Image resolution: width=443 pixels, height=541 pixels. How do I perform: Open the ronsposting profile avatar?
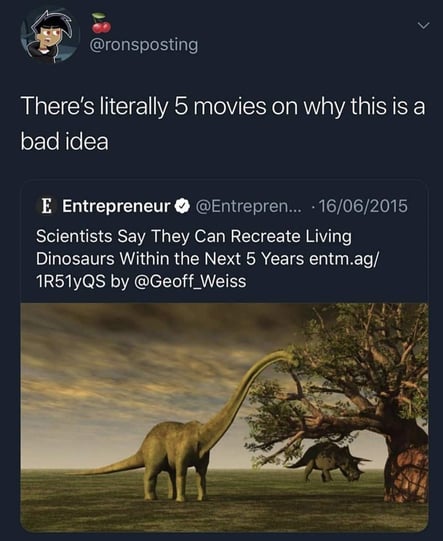(50, 36)
